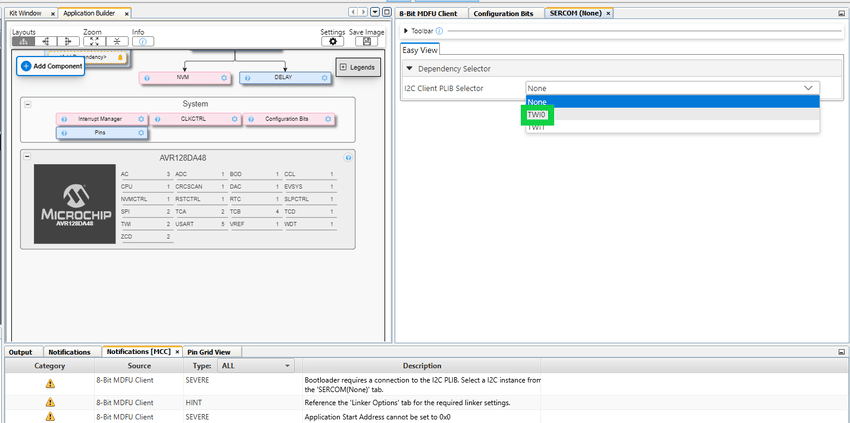Open gear settings on Configuration Bits block
Viewport: 850px width, 423px height.
[x=327, y=119]
